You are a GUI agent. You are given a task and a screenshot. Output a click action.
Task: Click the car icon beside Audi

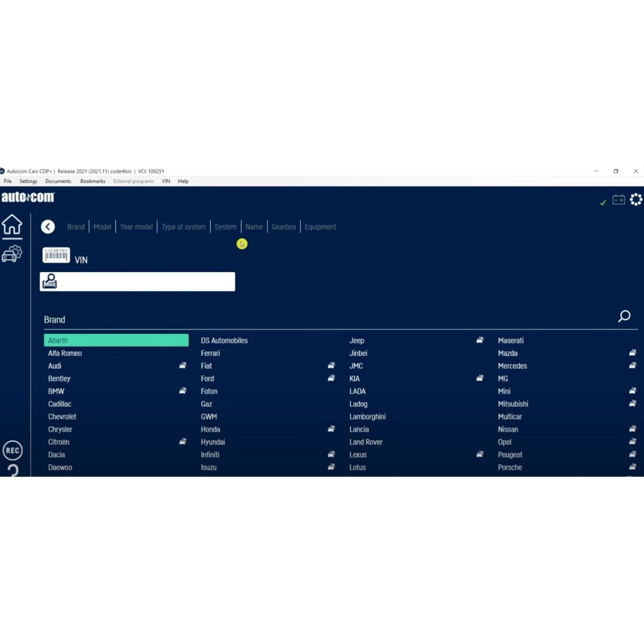182,365
